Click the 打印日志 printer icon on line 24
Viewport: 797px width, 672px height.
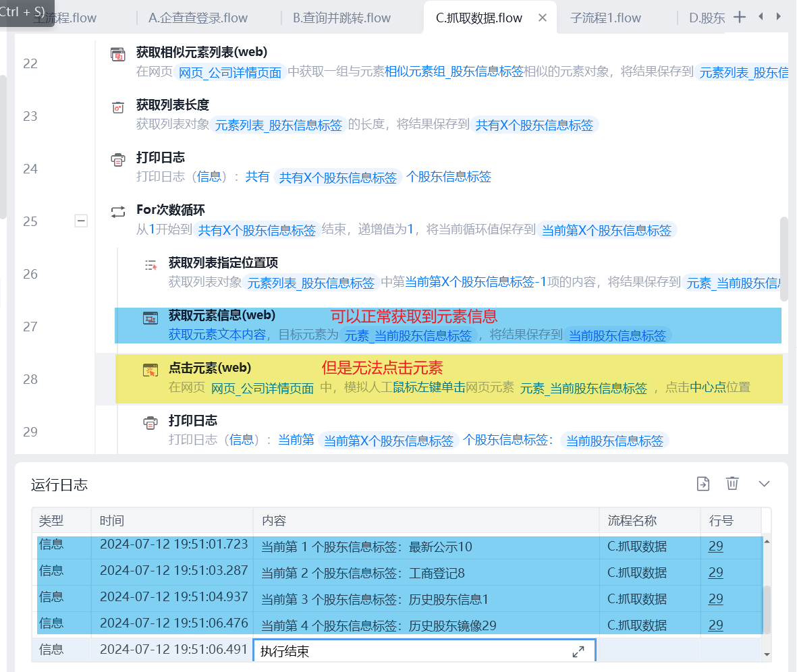click(118, 160)
